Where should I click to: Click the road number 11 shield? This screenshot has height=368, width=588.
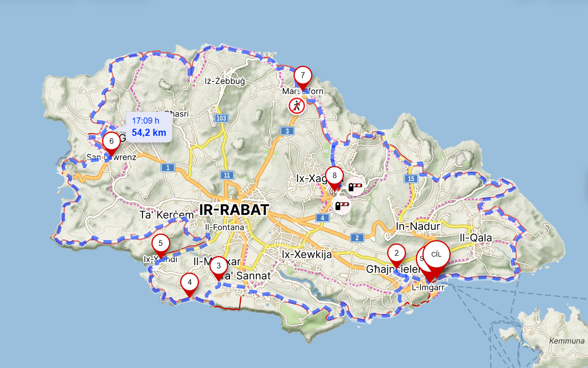pos(226,175)
